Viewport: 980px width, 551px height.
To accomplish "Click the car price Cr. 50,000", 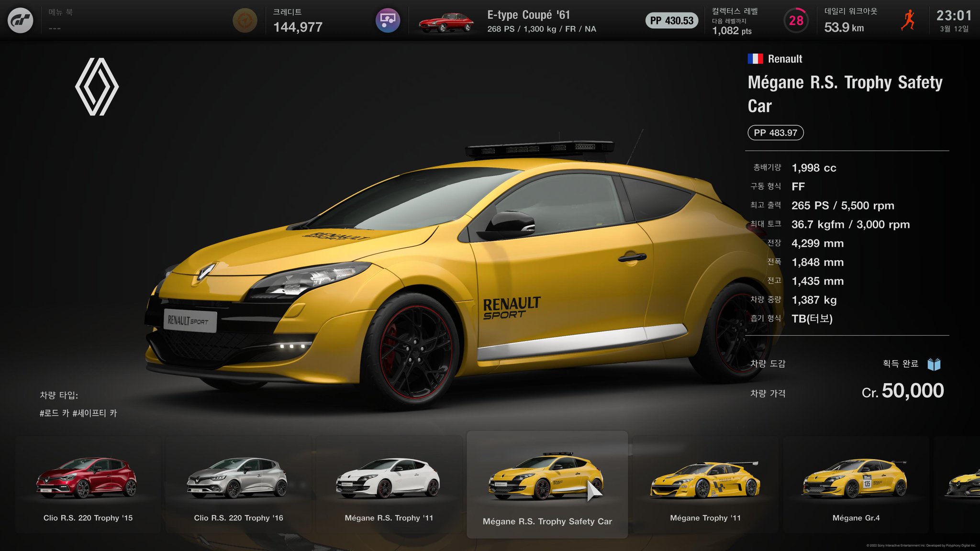I will coord(902,391).
